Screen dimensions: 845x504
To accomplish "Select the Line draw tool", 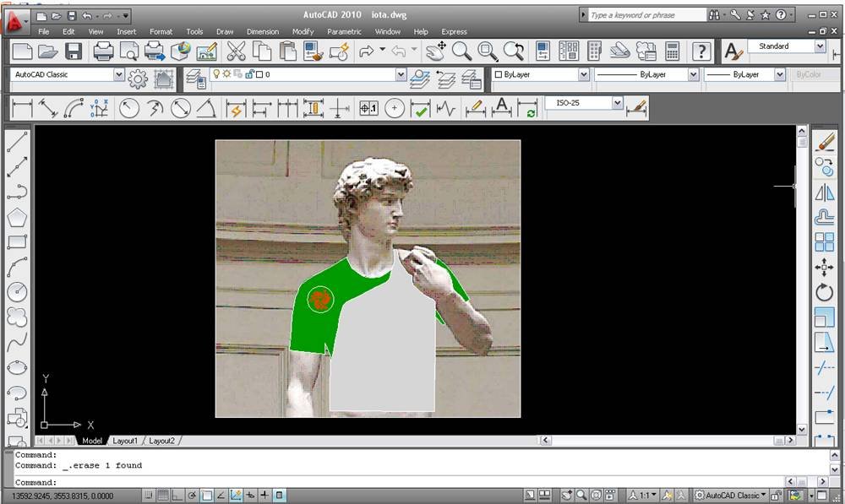I will 17,142.
